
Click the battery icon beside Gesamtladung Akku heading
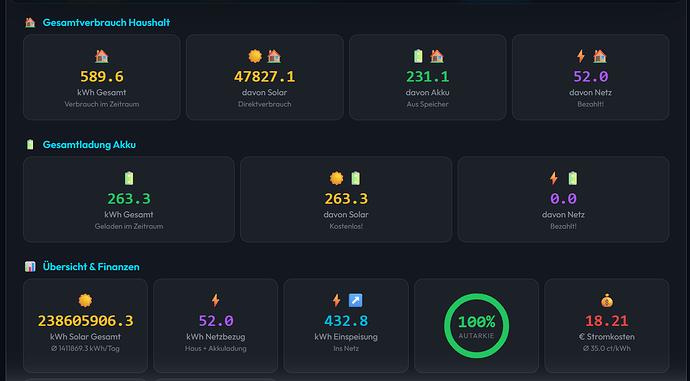tap(30, 144)
